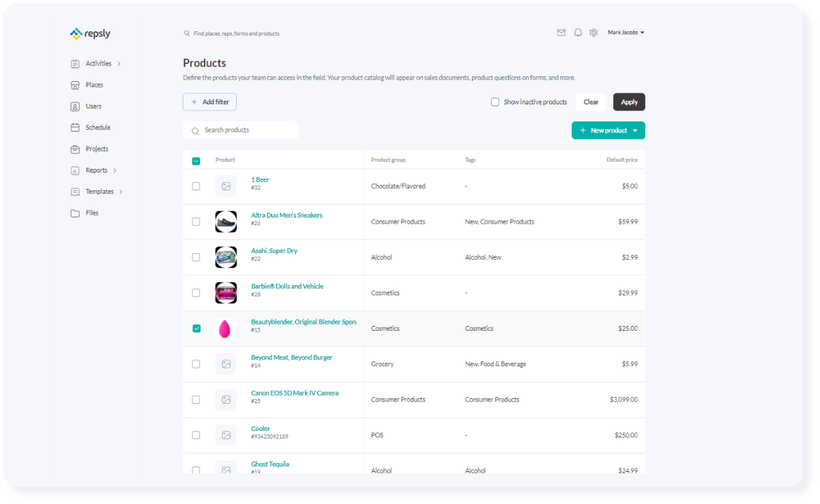Click the Places store icon
The width and height of the screenshot is (820, 504).
tap(75, 85)
